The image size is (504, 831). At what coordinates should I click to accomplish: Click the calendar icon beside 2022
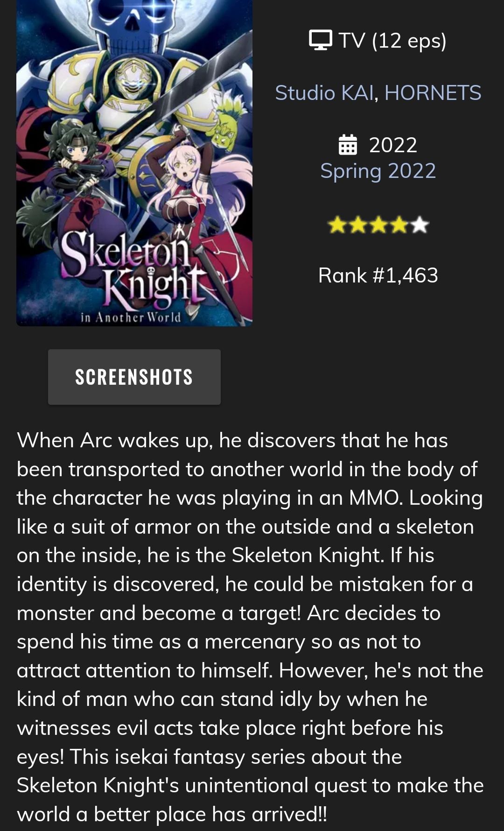coord(347,145)
